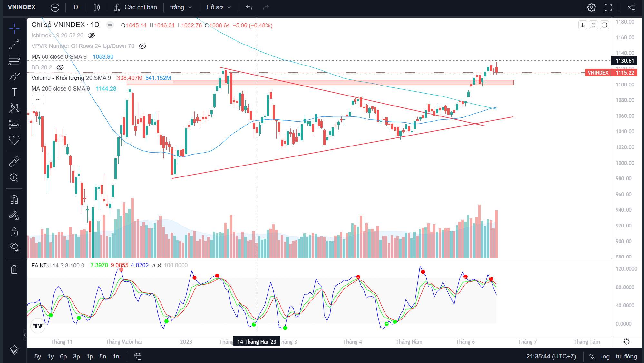
Task: Open the trắng layout dropdown
Action: coord(181,7)
